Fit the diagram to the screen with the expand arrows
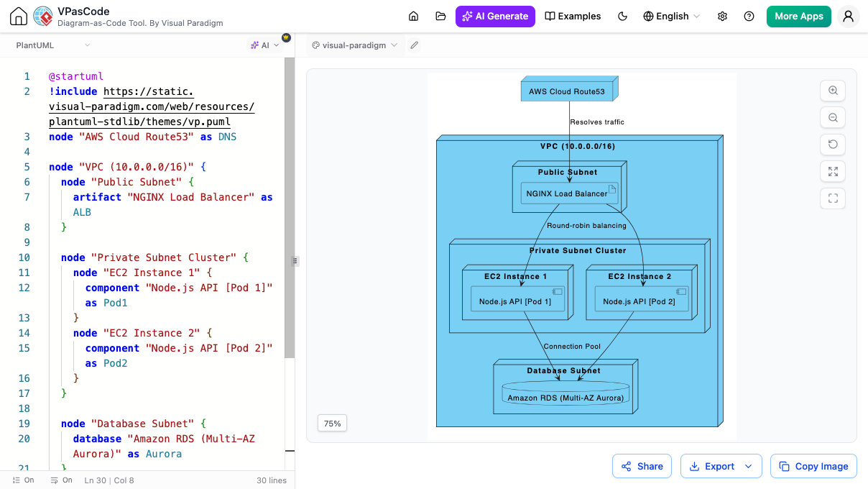This screenshot has height=489, width=868. (833, 171)
